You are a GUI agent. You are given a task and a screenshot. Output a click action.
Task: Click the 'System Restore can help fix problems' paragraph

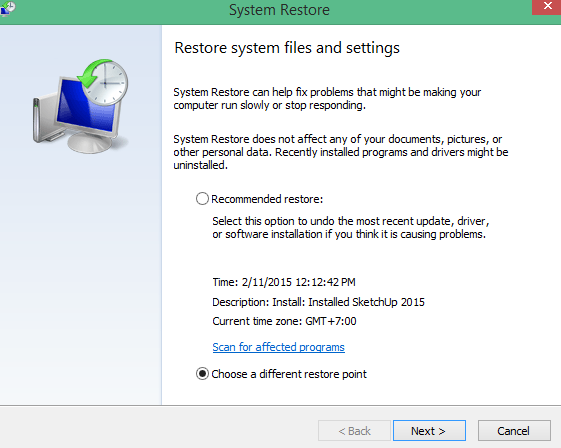click(x=327, y=99)
